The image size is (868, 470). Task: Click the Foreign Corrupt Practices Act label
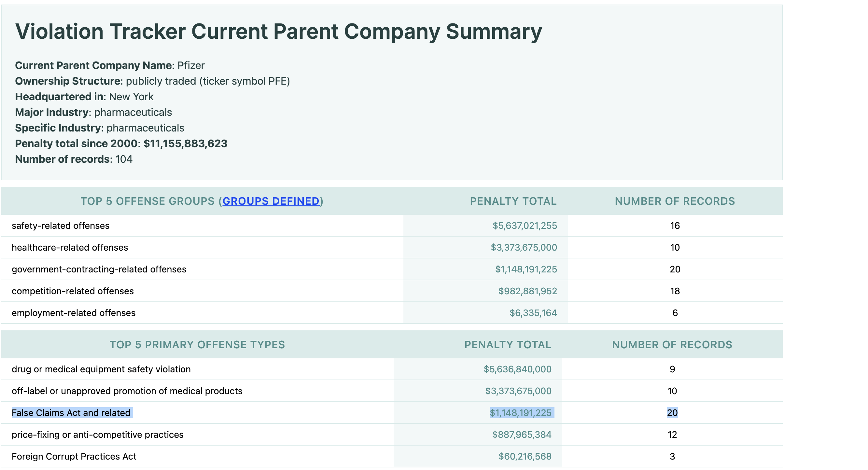pos(74,457)
